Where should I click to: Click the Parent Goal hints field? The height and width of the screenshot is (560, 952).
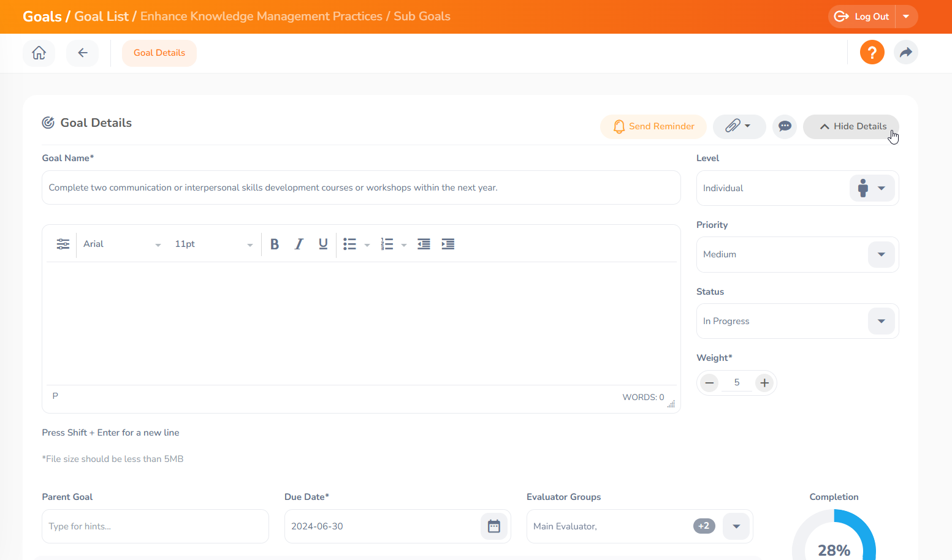155,526
